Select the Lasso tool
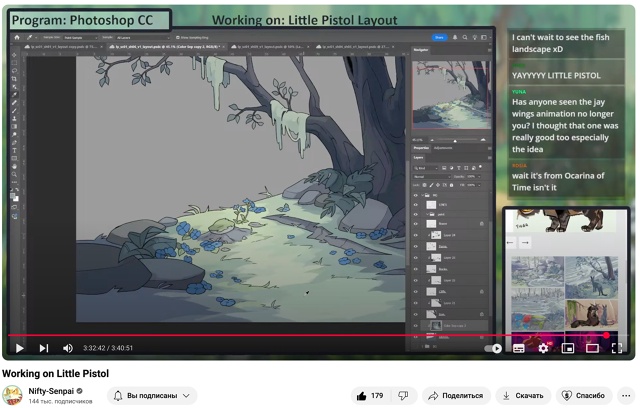640x408 pixels. (15, 71)
